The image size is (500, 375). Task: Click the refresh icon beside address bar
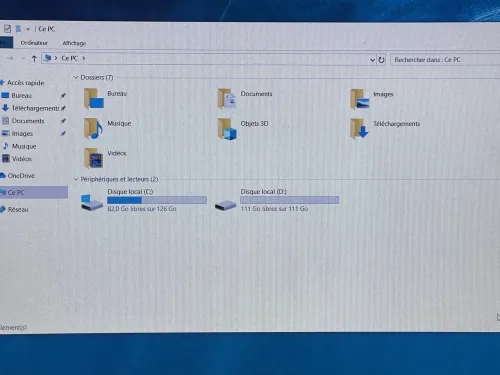(x=381, y=60)
